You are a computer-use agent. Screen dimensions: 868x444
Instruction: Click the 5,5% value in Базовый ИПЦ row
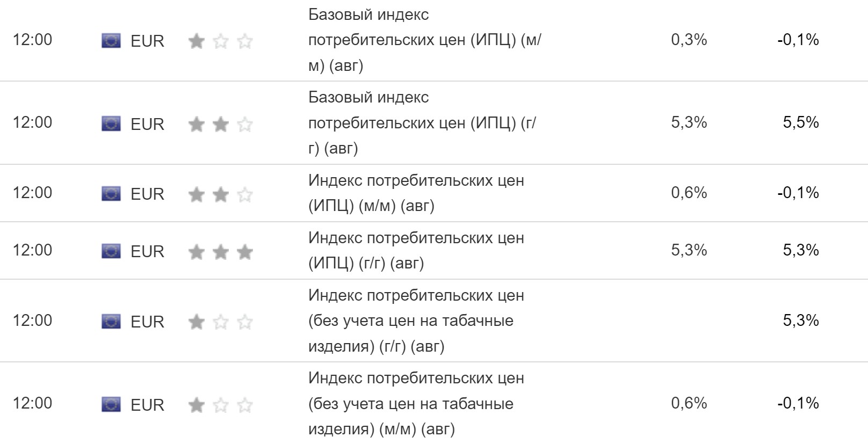[800, 122]
